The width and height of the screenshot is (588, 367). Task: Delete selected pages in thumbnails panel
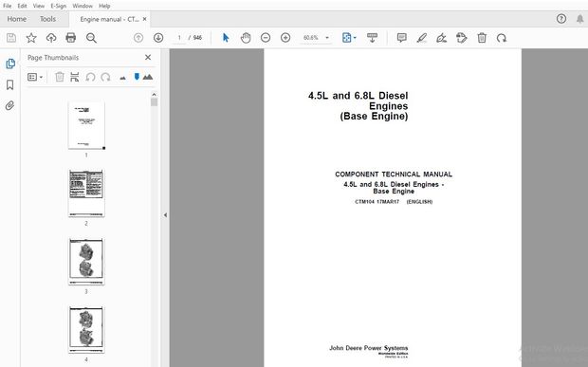click(59, 77)
